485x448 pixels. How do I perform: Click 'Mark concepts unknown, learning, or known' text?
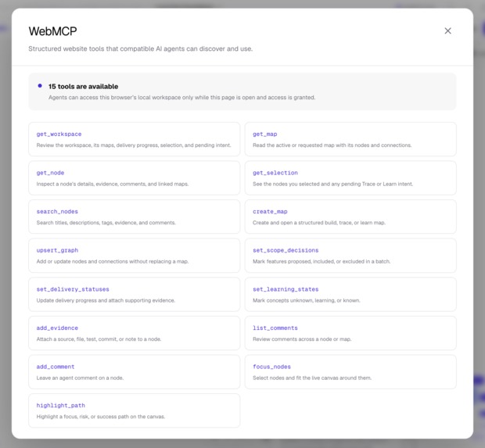(306, 300)
